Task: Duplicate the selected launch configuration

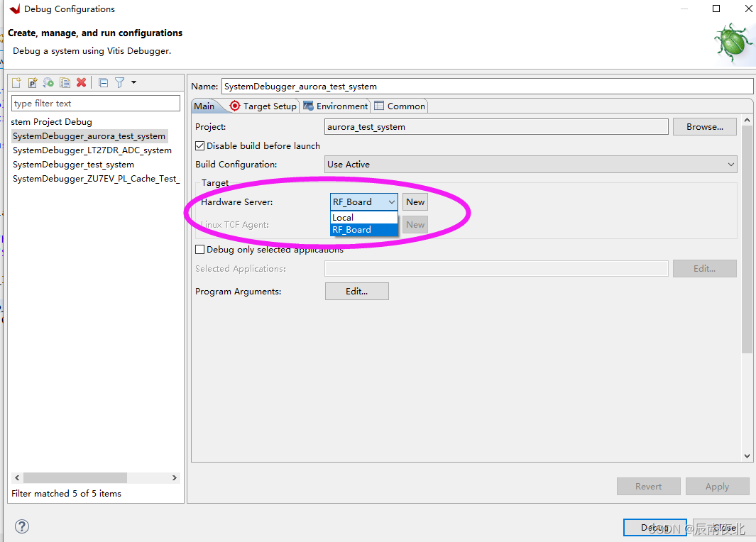Action: [x=65, y=82]
